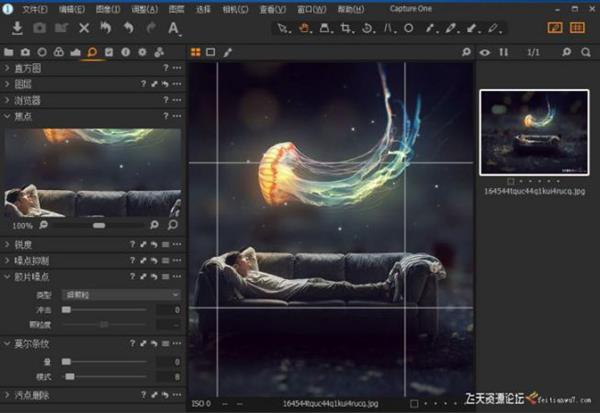
Task: Open the 文件(F) menu
Action: 34,8
